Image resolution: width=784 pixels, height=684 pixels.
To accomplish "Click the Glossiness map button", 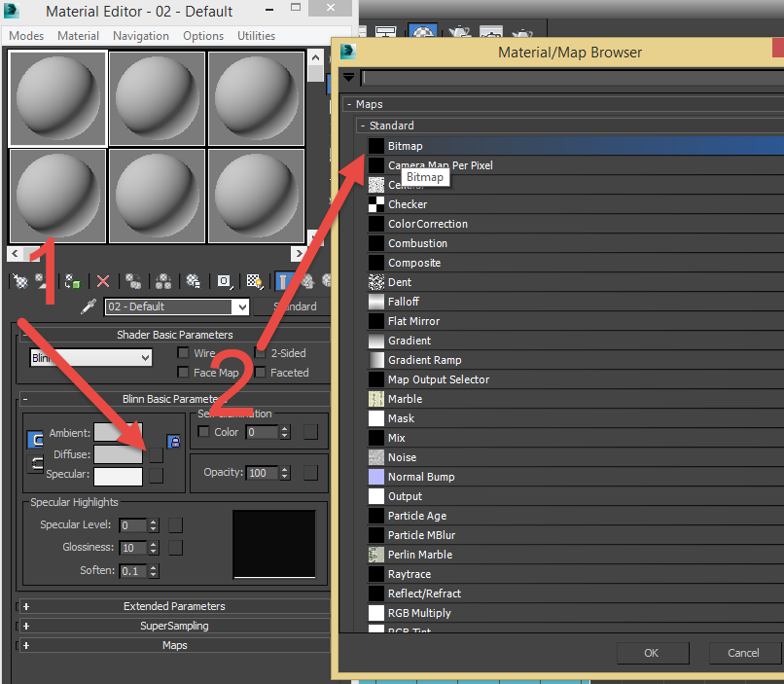I will point(175,548).
